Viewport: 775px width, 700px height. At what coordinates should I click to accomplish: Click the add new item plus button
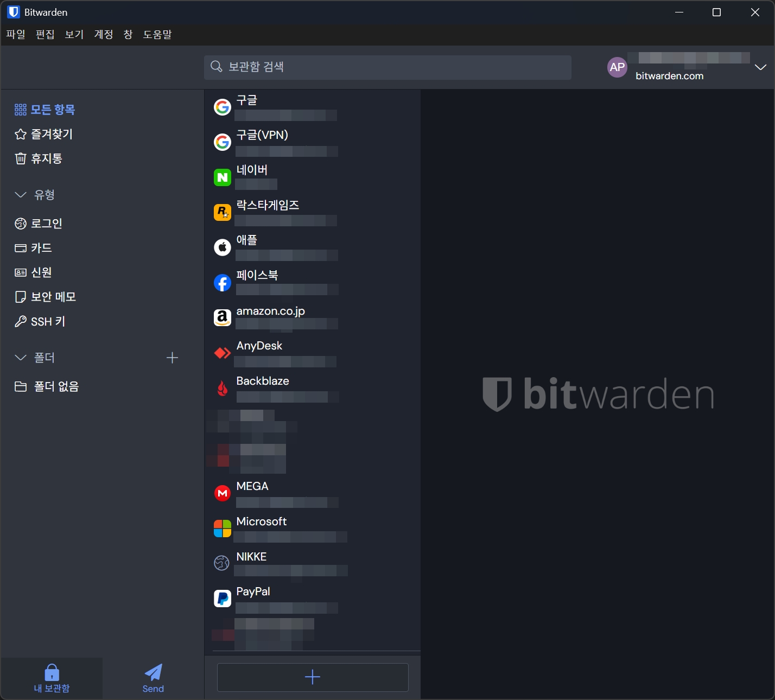click(x=313, y=677)
